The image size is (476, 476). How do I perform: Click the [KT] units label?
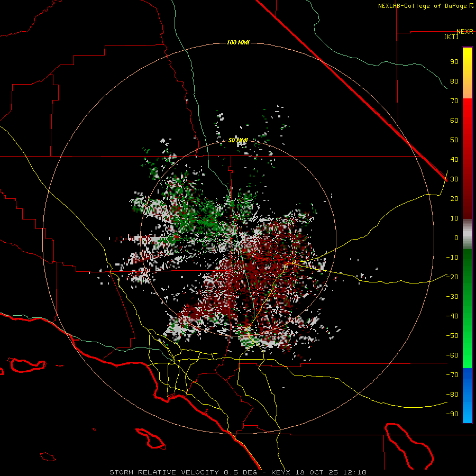452,36
